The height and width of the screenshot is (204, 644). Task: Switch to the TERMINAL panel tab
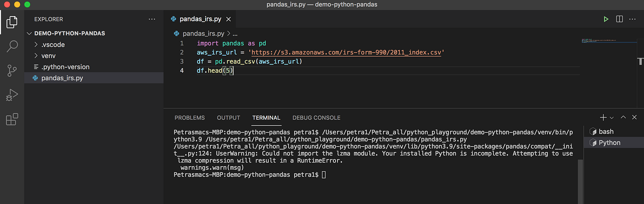coord(266,118)
